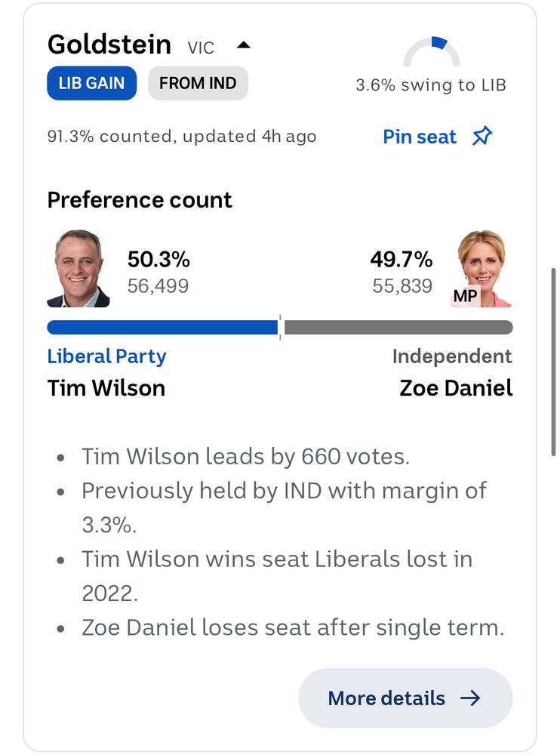Click the swing gauge semicircle icon
Viewport: 560px width, 755px height.
[432, 51]
